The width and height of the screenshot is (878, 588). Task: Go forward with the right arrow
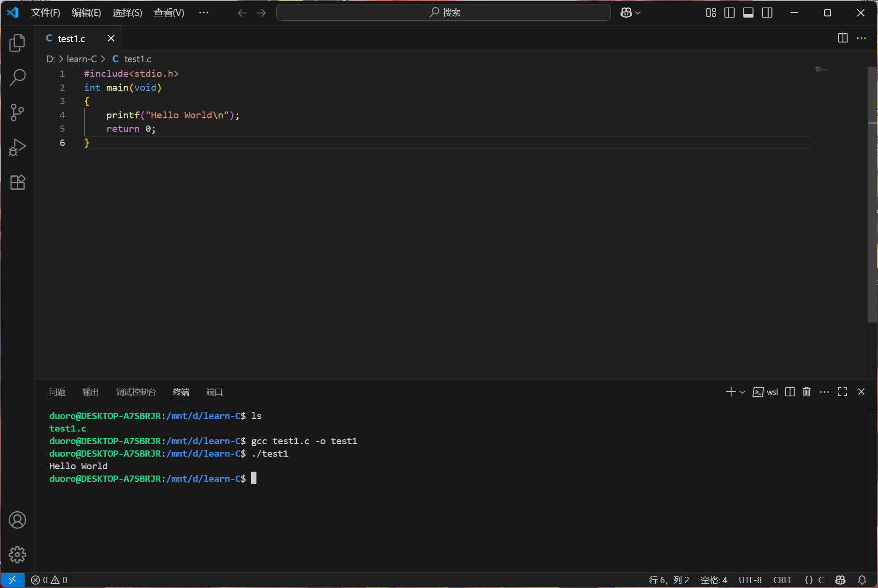pyautogui.click(x=261, y=13)
